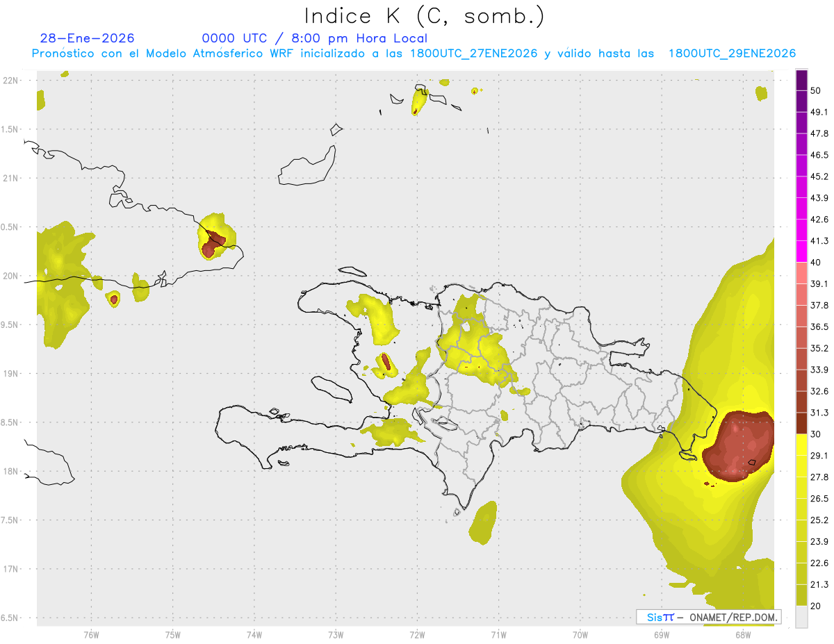Pick the dark purple swatch between 49.1 and 50
834x644 pixels.
802,101
